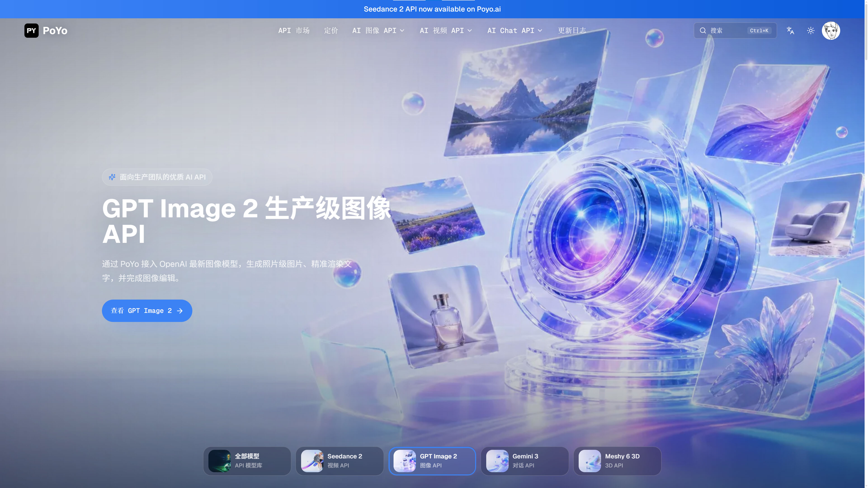The image size is (868, 488).
Task: Click the 通过 PoYo 接入 OpenAI description text
Action: [227, 271]
